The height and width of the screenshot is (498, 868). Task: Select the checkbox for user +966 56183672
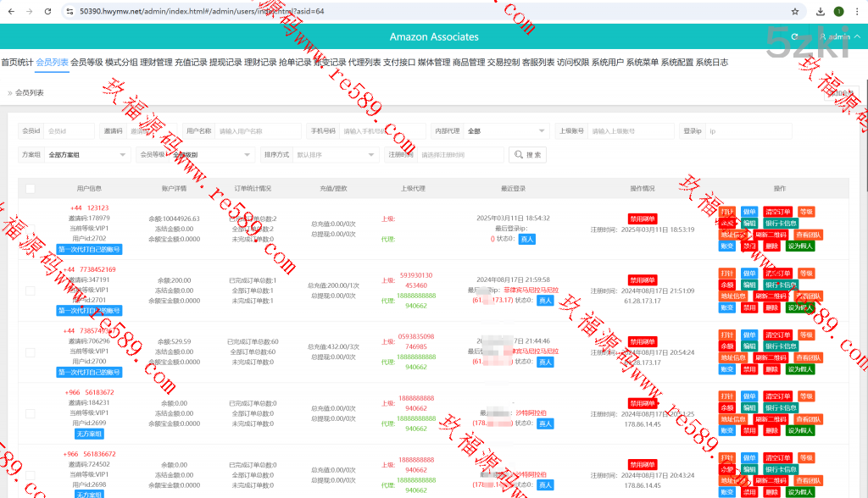[31, 413]
